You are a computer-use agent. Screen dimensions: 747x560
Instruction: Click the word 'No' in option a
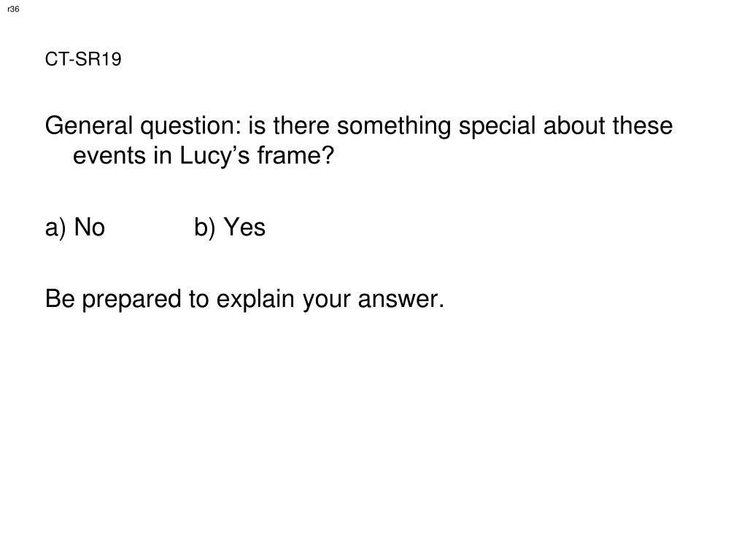90,227
